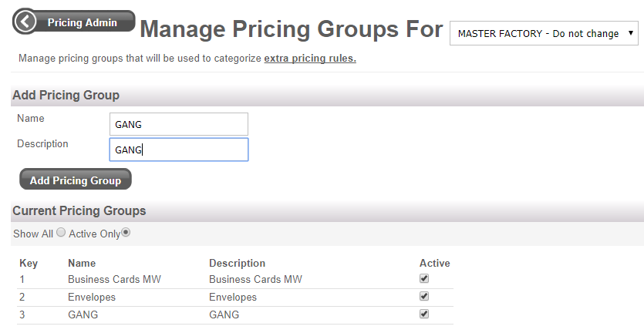Click the Active column header
The image size is (644, 333).
(435, 264)
